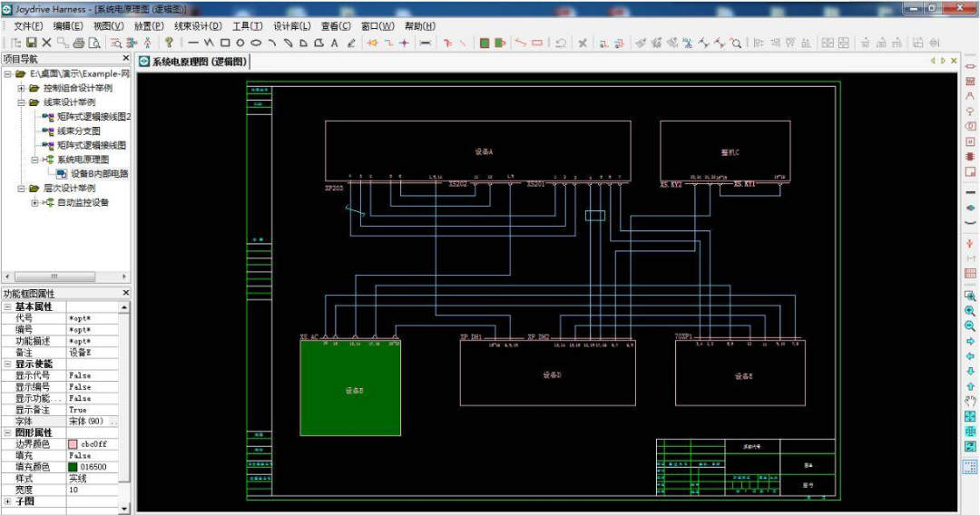Click the help question mark icon
The width and height of the screenshot is (980, 515).
[169, 43]
